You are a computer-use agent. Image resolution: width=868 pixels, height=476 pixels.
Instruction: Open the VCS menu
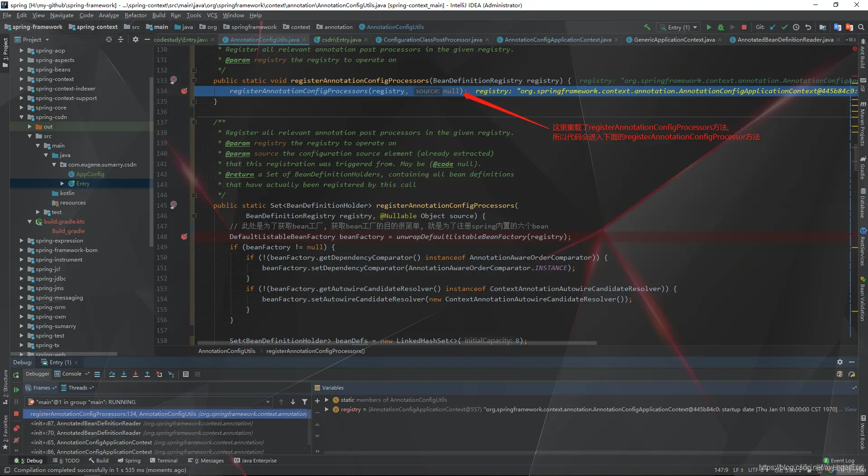click(212, 15)
